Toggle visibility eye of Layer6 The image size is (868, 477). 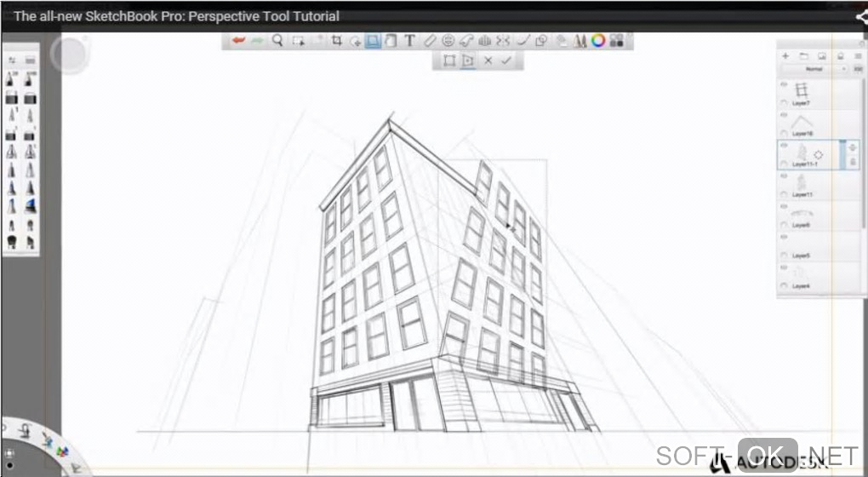(784, 206)
